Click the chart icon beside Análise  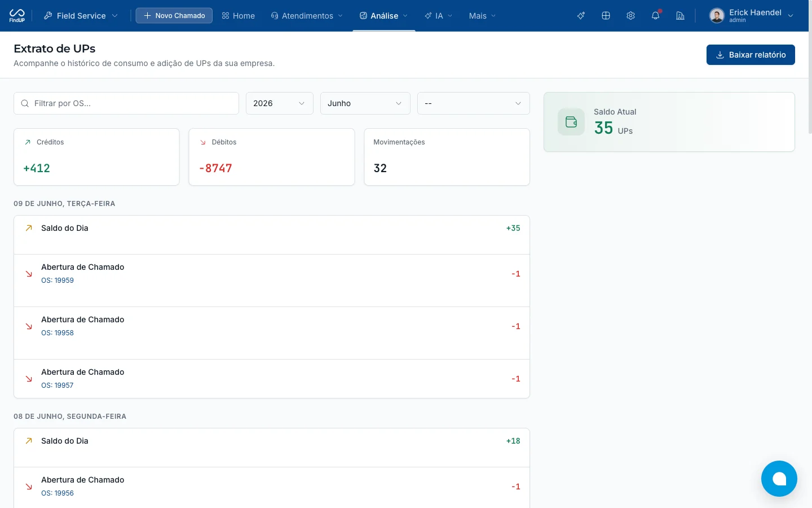tap(363, 16)
